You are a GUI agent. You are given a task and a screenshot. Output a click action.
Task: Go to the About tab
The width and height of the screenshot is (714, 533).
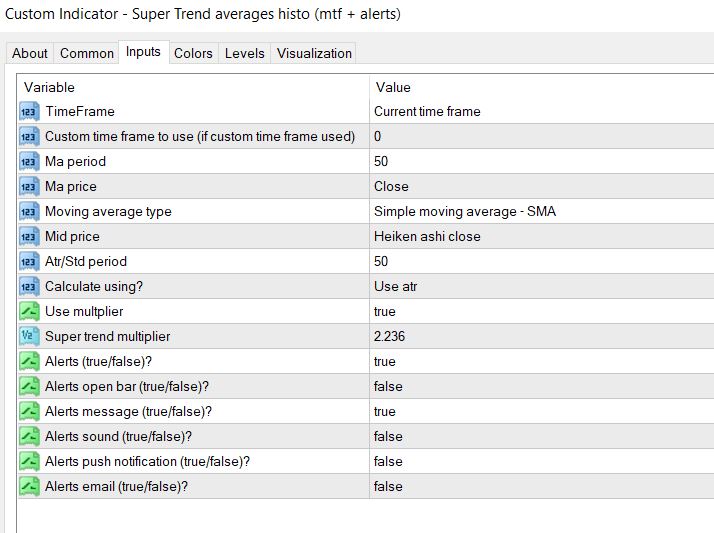coord(30,53)
